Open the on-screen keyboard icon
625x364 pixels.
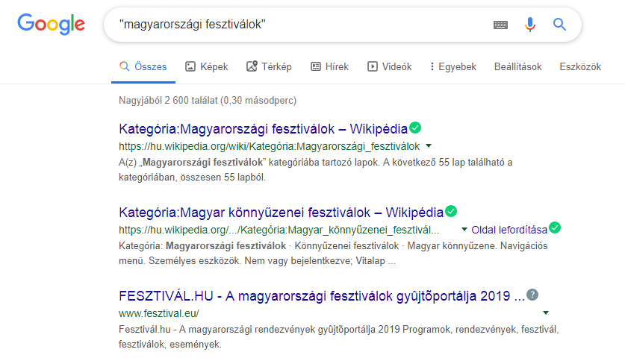tap(500, 25)
